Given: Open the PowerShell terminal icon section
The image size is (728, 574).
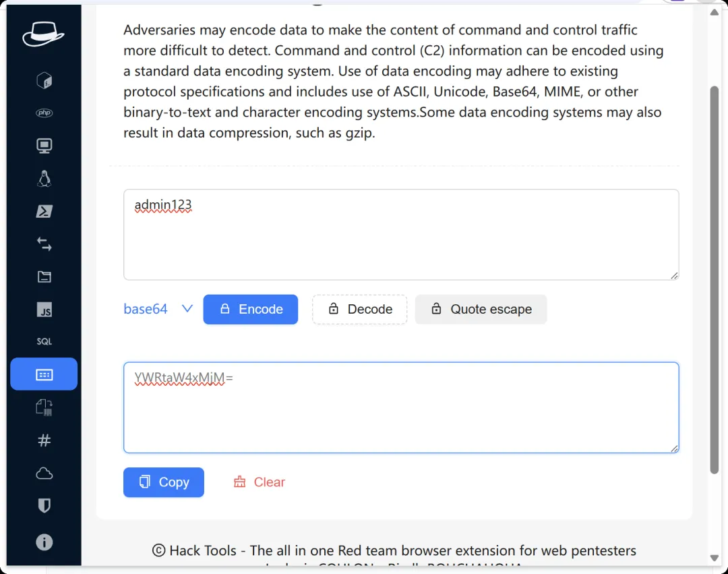Looking at the screenshot, I should point(44,212).
